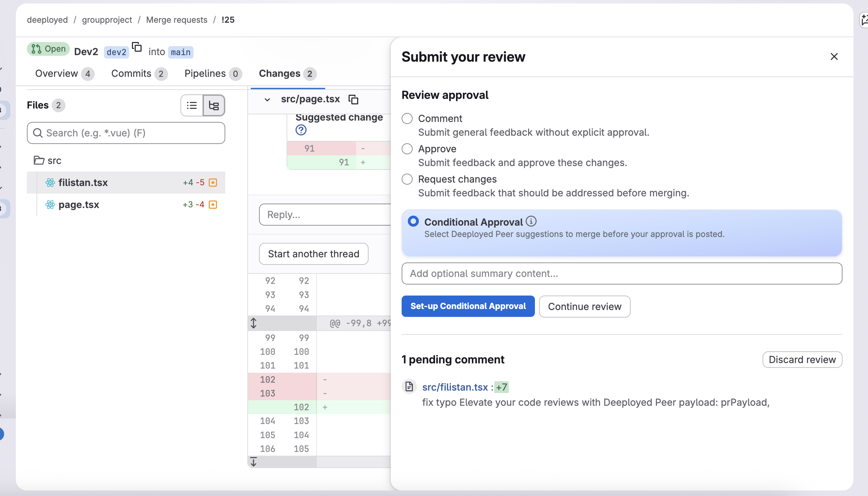Viewport: 868px width, 496px height.
Task: Click modified indicator icon next to filistan.tsx
Action: (213, 183)
